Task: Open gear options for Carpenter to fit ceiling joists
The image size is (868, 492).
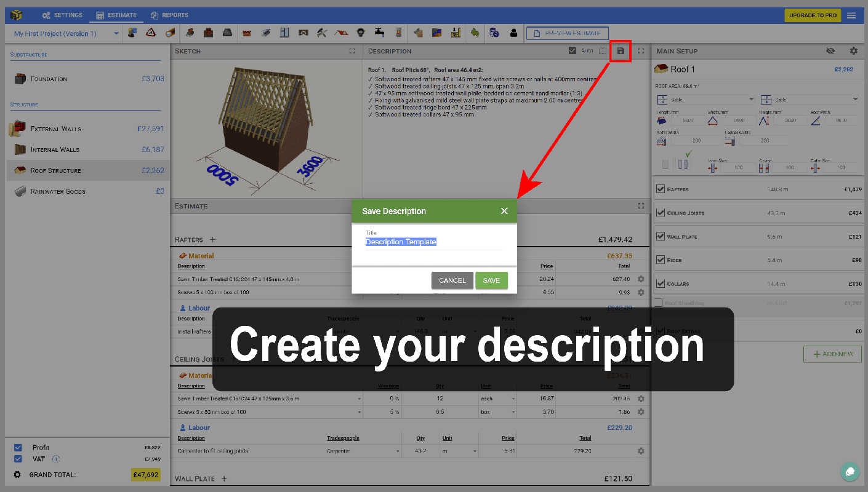Action: pos(641,451)
